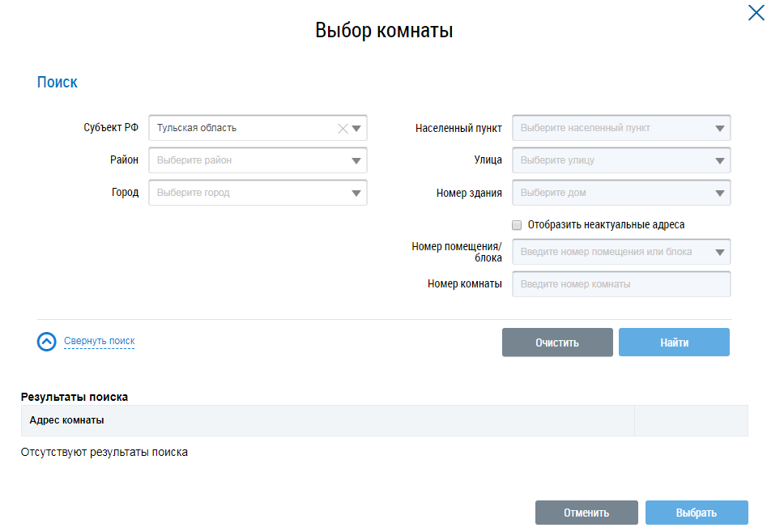Image resolution: width=767 pixels, height=532 pixels.
Task: Click the Выбрать button
Action: click(696, 513)
